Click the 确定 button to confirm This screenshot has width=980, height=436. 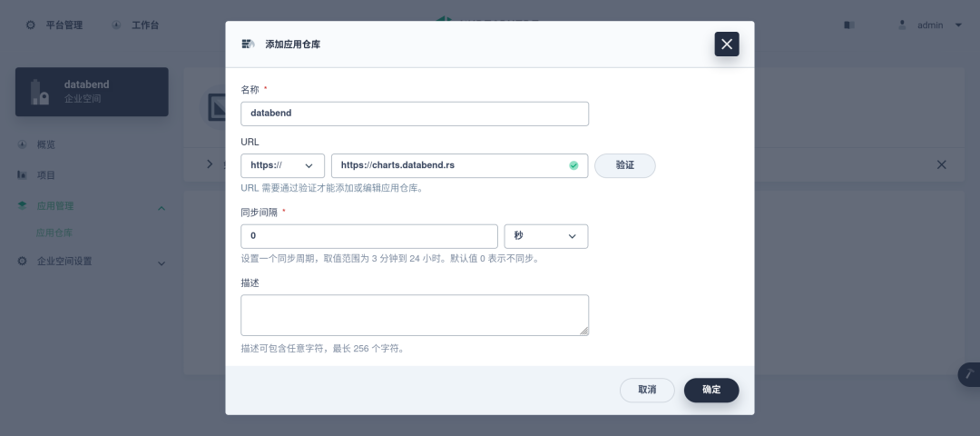[711, 390]
